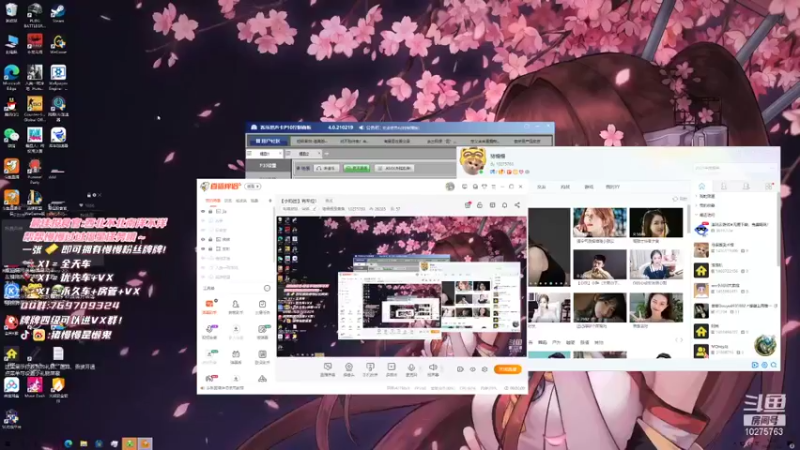
Task: Toggle the lock icon on the topmost source row
Action: (x=210, y=211)
